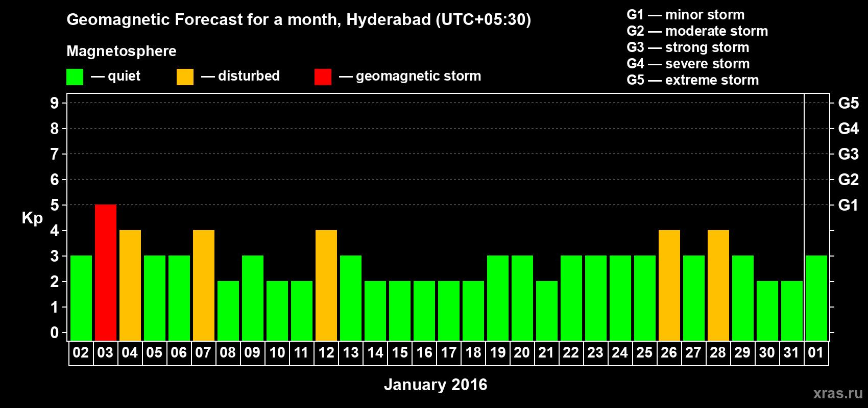This screenshot has height=408, width=868.
Task: Click the date label 15 on axis
Action: pyautogui.click(x=400, y=353)
